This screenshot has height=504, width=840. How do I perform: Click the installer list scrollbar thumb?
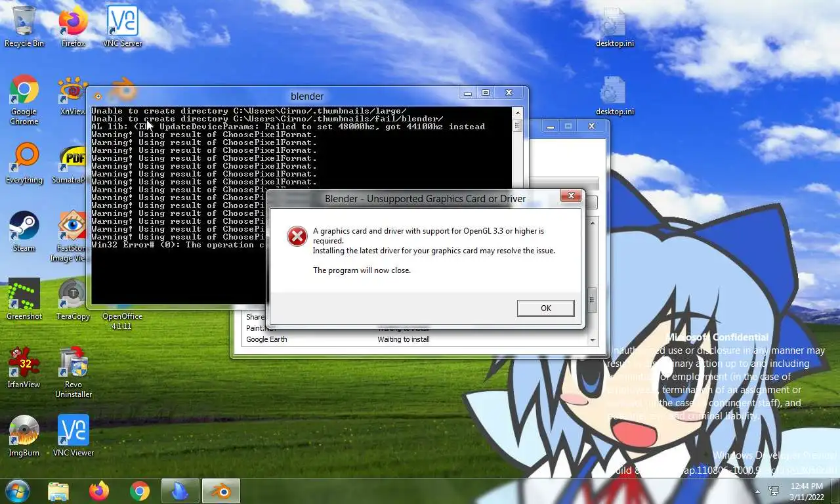[x=593, y=300]
